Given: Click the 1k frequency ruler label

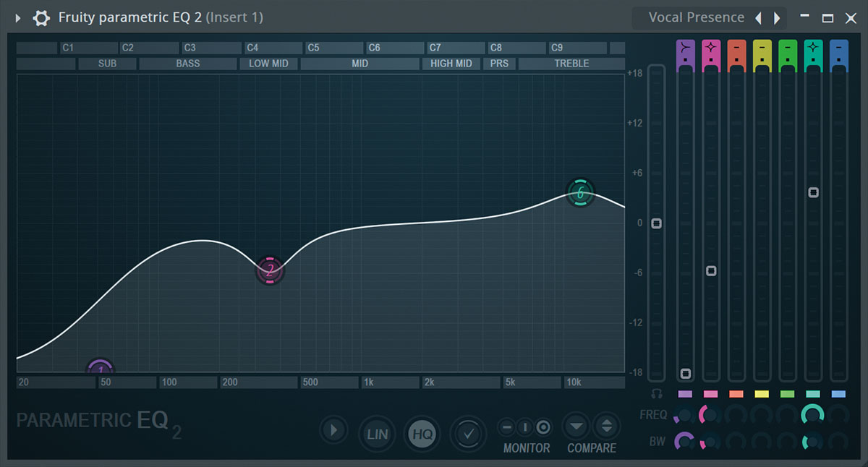Looking at the screenshot, I should [x=389, y=382].
